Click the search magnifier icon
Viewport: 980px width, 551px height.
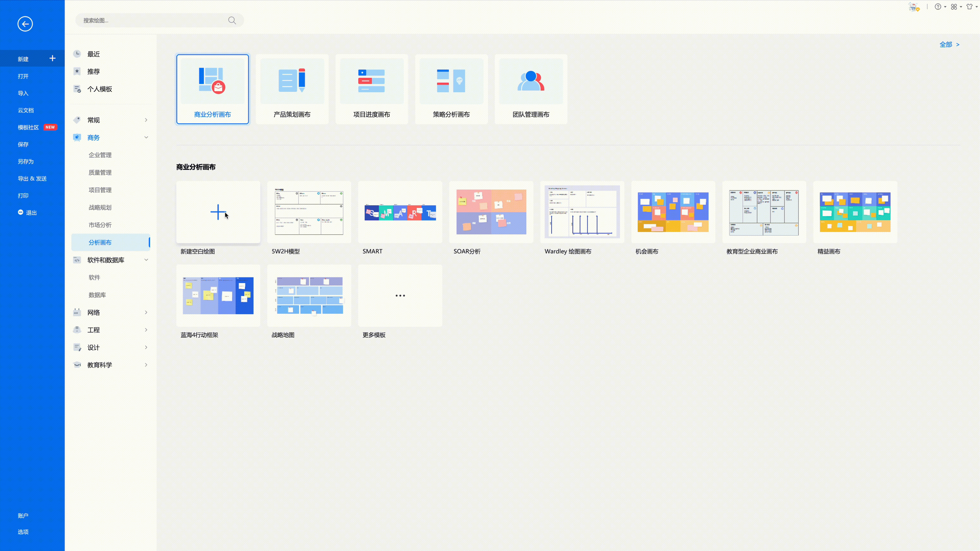coord(232,21)
